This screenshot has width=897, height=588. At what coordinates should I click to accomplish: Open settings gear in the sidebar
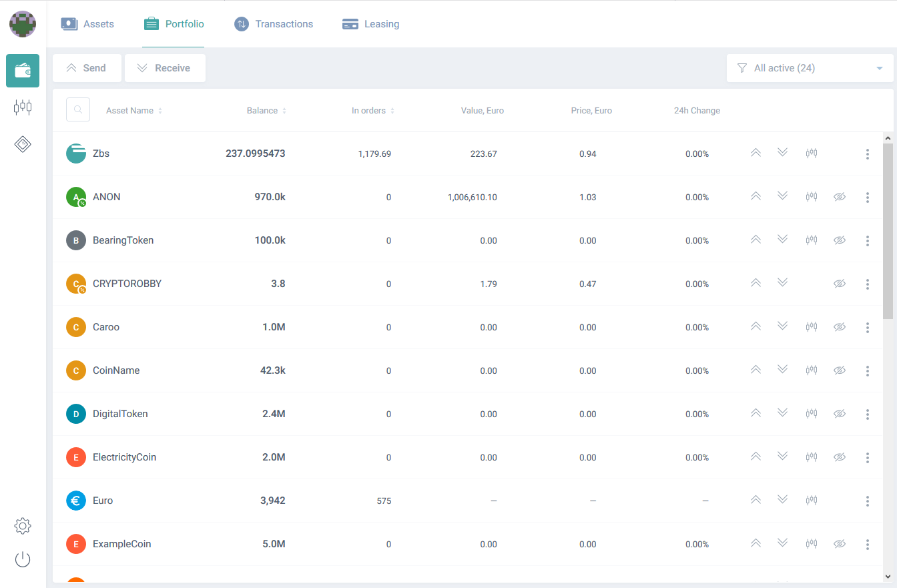point(23,526)
